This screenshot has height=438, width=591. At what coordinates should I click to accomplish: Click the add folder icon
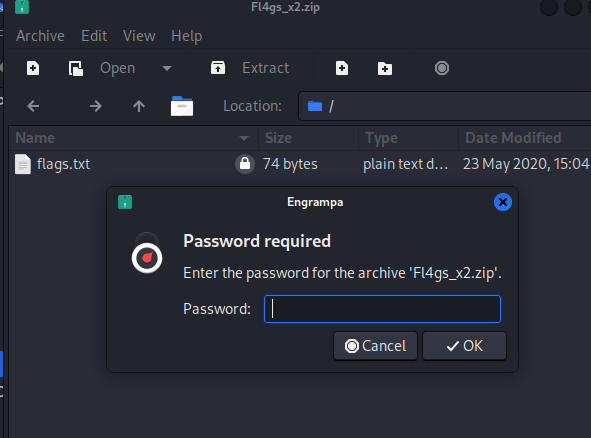385,69
